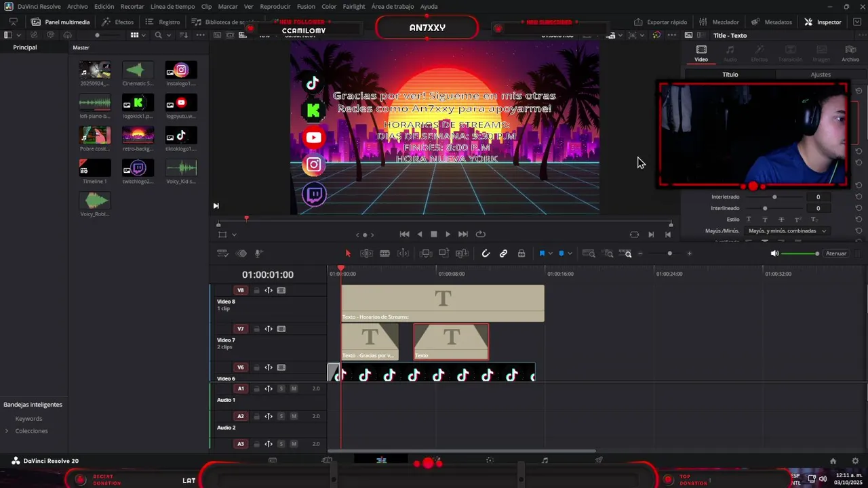Open the Mezclador panel

pos(719,22)
